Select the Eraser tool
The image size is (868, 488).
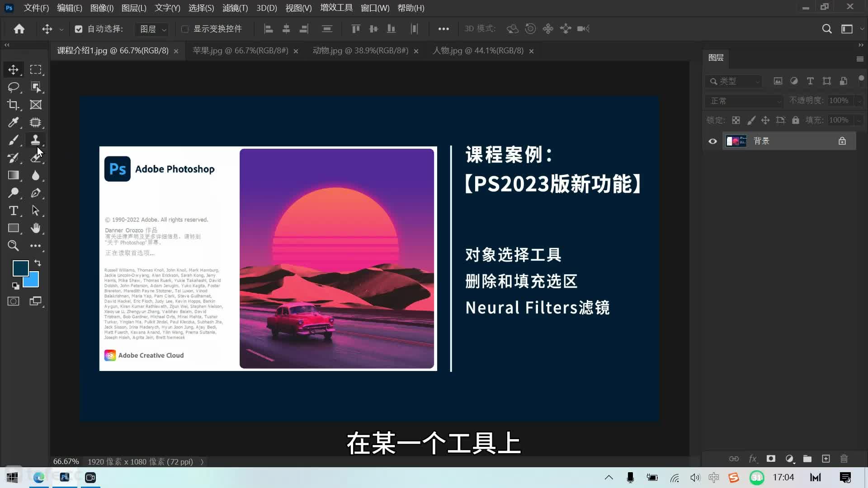(x=36, y=158)
